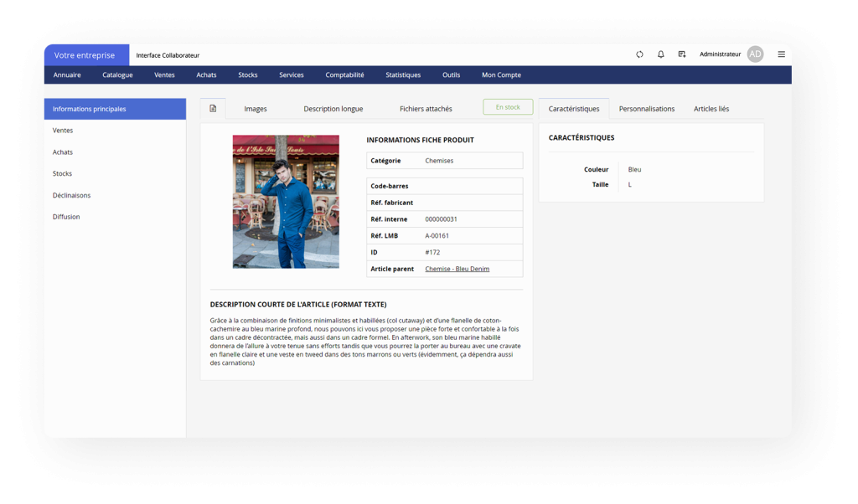Open the Chemise - Bleu Denim parent link
Screen dimensions: 858x504
click(x=457, y=269)
